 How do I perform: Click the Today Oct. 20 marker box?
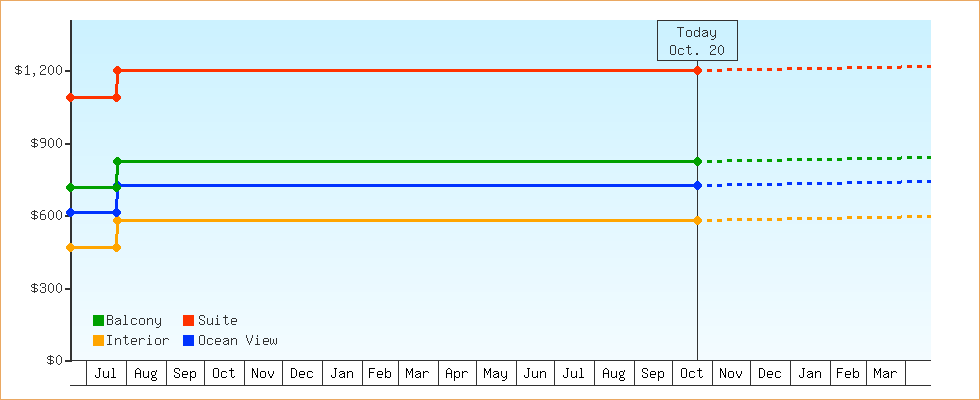click(x=697, y=41)
